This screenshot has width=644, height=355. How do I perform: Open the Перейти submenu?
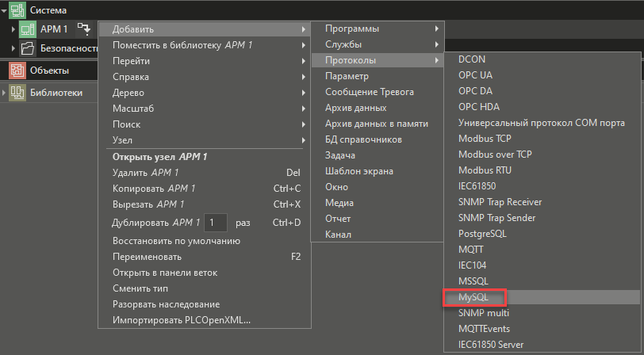pyautogui.click(x=205, y=61)
